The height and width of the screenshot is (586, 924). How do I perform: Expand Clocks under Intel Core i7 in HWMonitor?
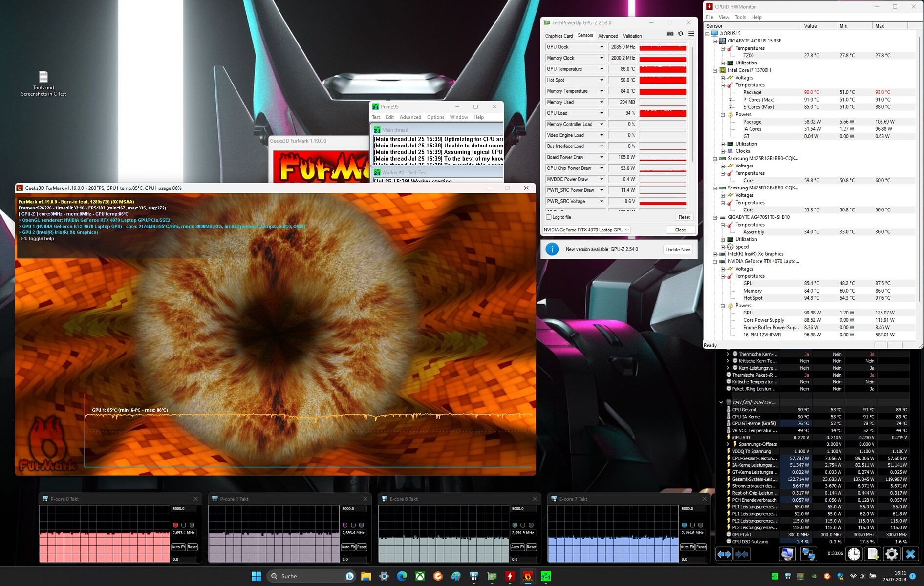723,151
